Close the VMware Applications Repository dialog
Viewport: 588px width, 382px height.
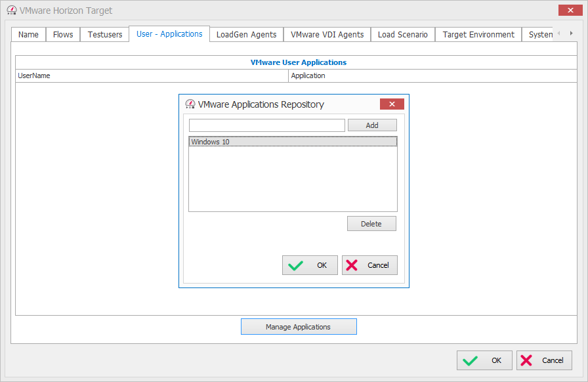(x=392, y=104)
